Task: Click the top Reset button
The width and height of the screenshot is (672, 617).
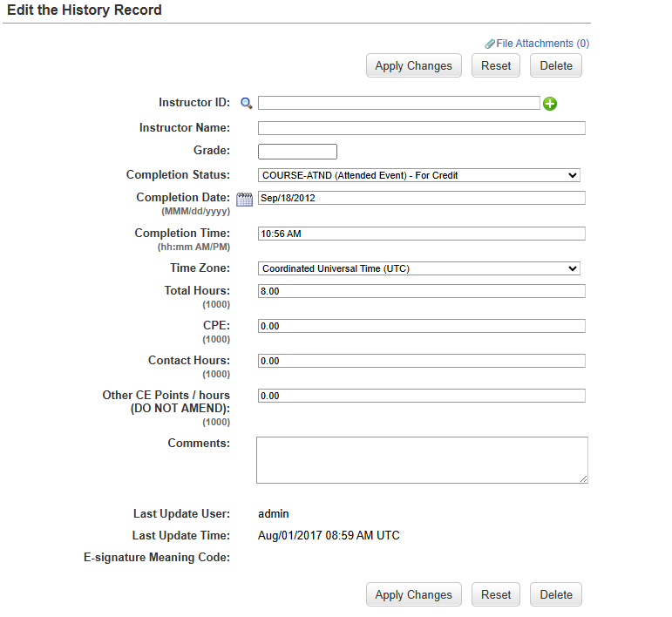Action: (x=496, y=65)
